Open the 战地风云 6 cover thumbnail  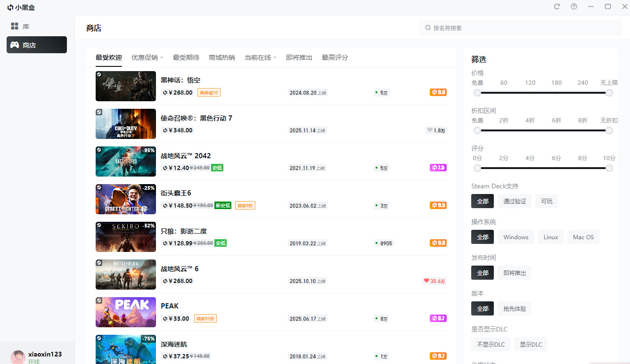pos(126,275)
